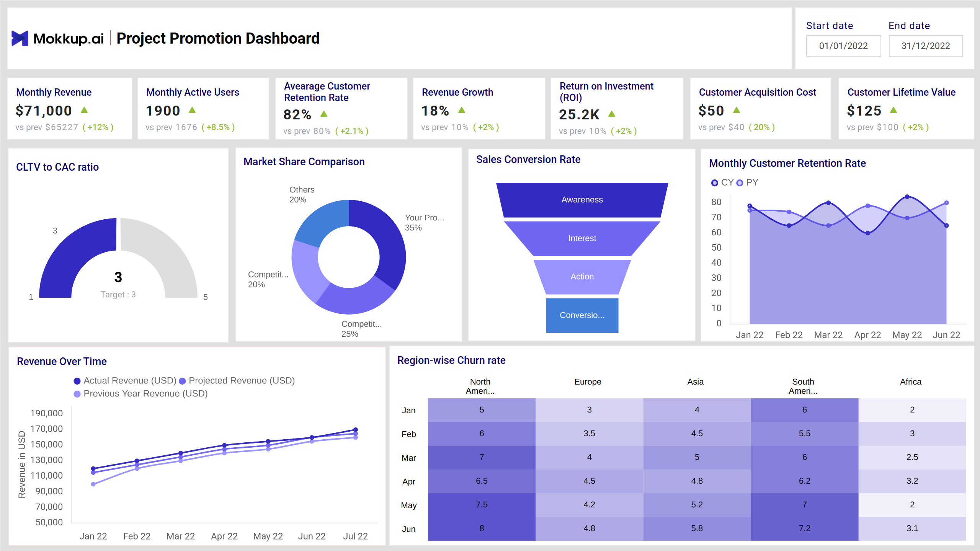Image resolution: width=980 pixels, height=551 pixels.
Task: Click Asia Jun cell value 5.8
Action: click(697, 528)
